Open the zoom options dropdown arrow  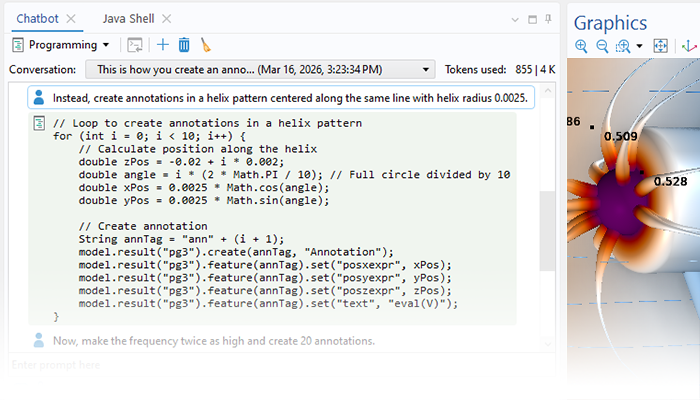[x=639, y=46]
